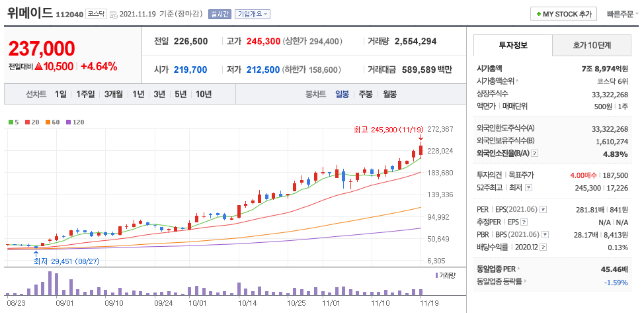The width and height of the screenshot is (644, 313).
Task: Click the 배당수익률 value 0.13%
Action: [618, 247]
